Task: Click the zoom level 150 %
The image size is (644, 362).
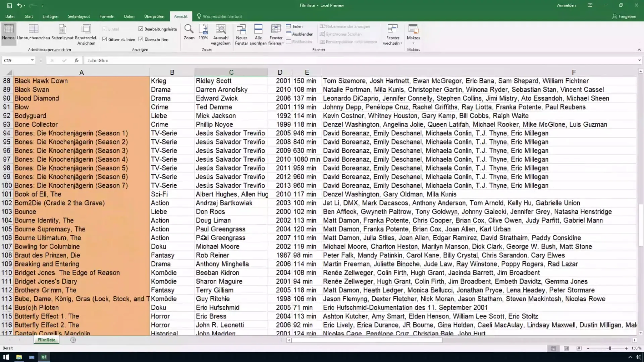Action: (x=636, y=349)
